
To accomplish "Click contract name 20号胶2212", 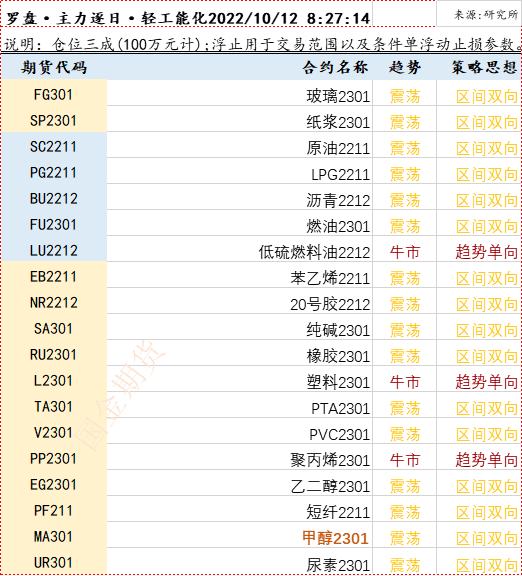I will click(330, 305).
